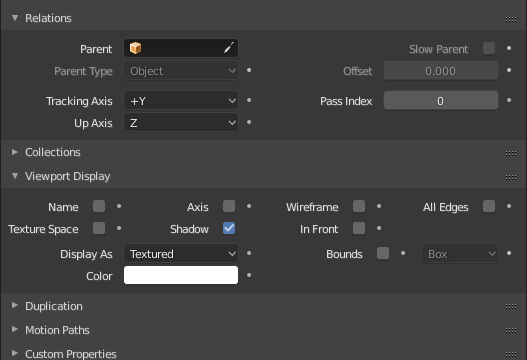Enable the In Front checkbox
The width and height of the screenshot is (527, 360).
(359, 228)
